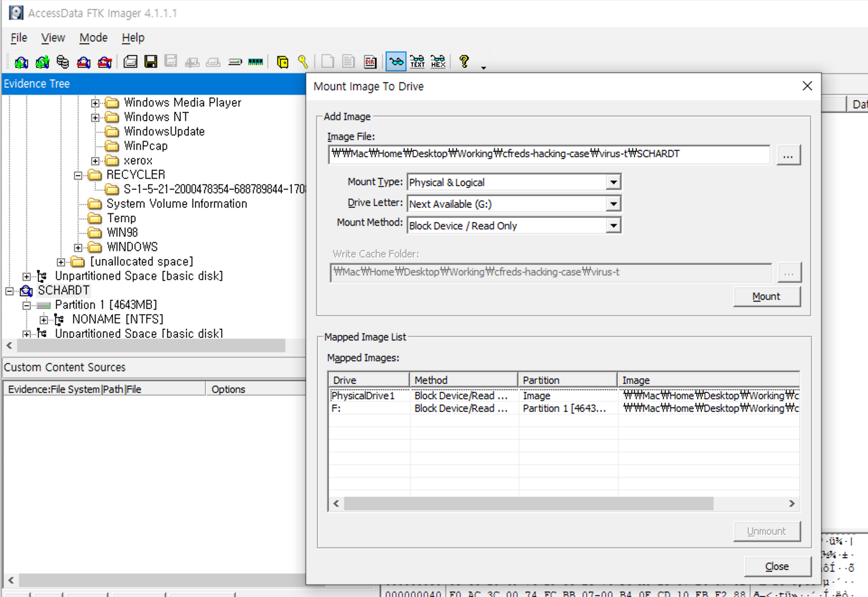Open the Drive Letter dropdown
Viewport: 868px width, 597px height.
click(x=613, y=204)
